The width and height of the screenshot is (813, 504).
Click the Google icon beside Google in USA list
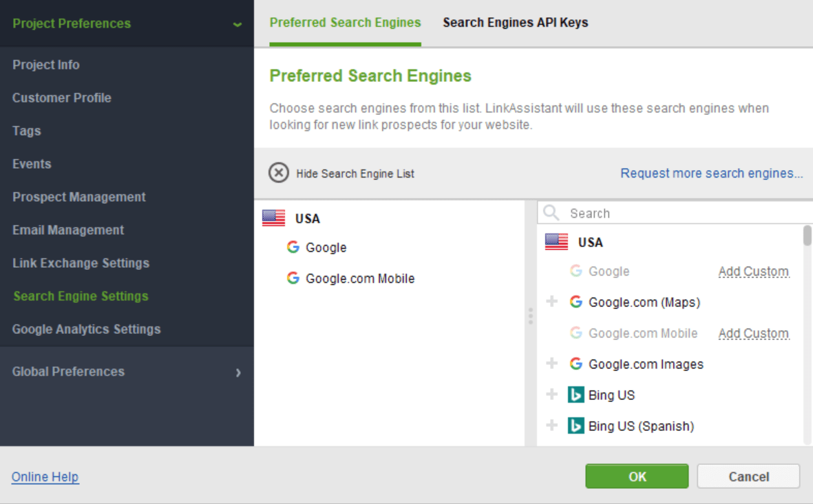[292, 247]
